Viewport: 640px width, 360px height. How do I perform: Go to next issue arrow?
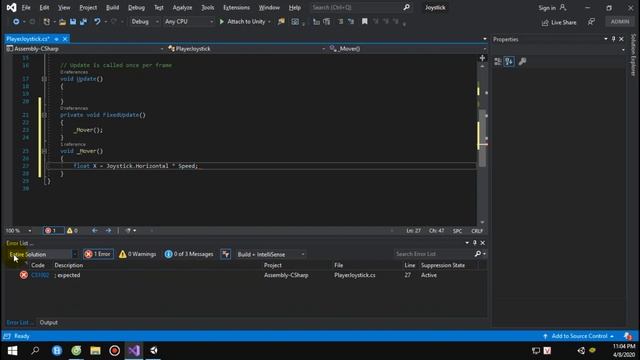[x=108, y=231]
